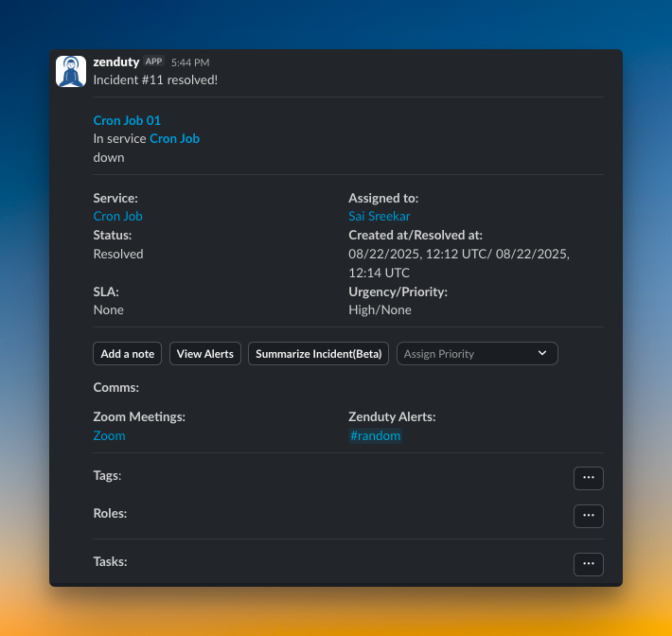
Task: Click the 'High/None' urgency value
Action: pyautogui.click(x=380, y=309)
